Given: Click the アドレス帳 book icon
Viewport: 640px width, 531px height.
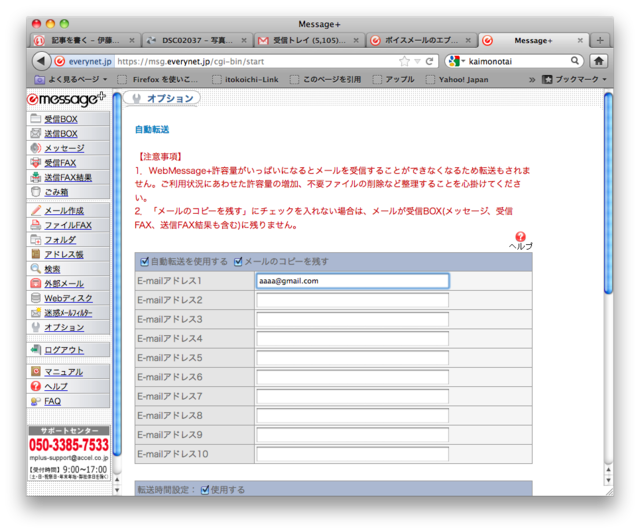Looking at the screenshot, I should click(x=36, y=254).
